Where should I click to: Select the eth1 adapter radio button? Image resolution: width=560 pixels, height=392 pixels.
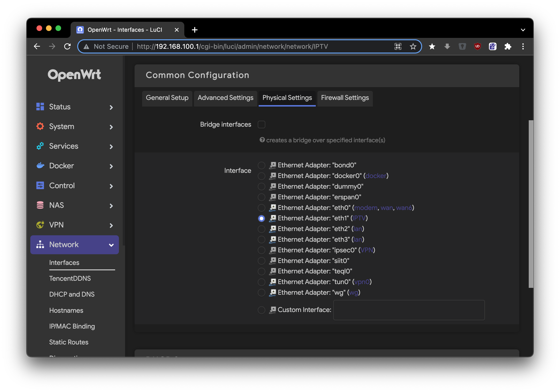point(262,218)
